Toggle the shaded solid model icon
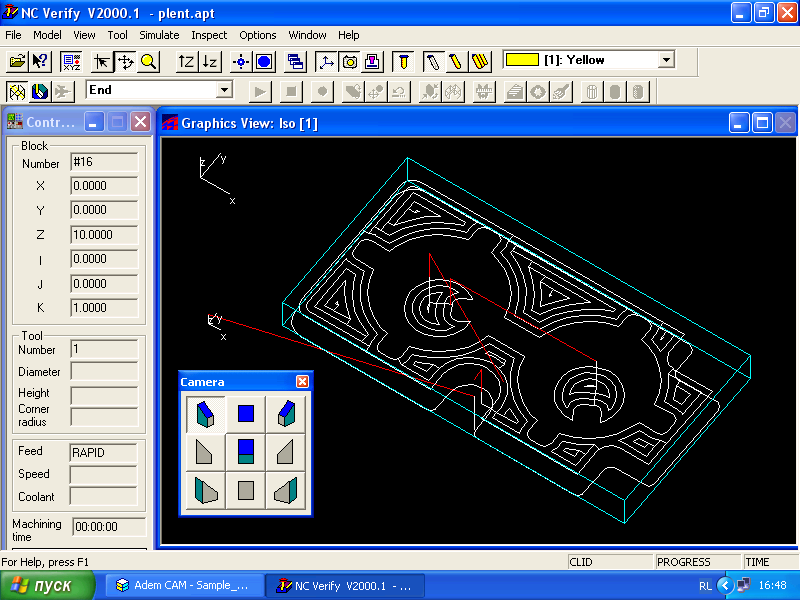 40,92
